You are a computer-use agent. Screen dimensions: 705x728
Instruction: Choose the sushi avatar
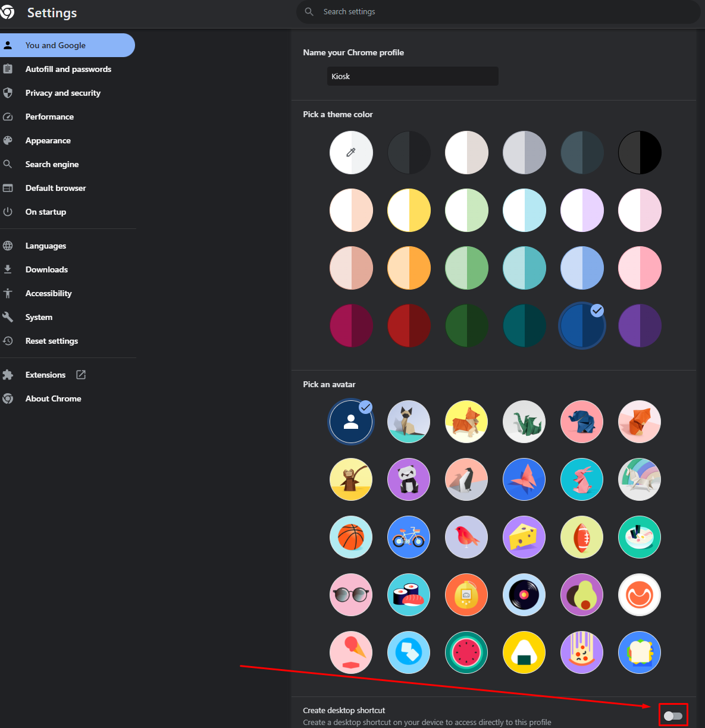tap(409, 595)
